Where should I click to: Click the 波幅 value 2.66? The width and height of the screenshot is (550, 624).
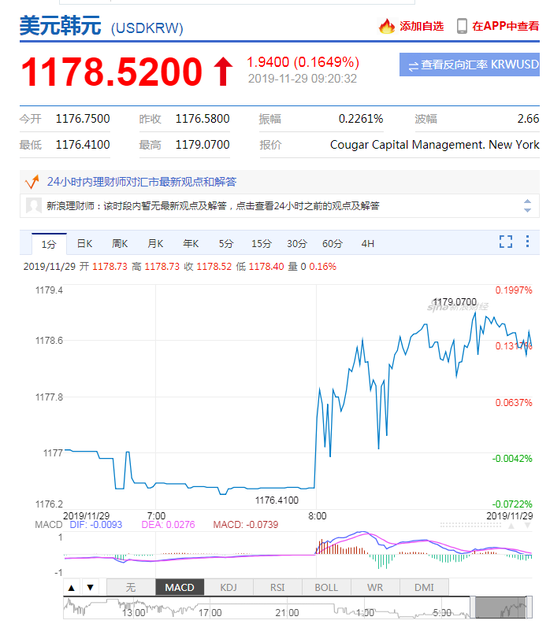point(528,119)
